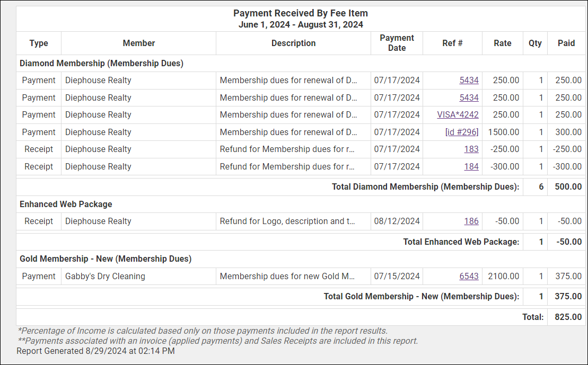Follow the 186 refund reference link

471,221
